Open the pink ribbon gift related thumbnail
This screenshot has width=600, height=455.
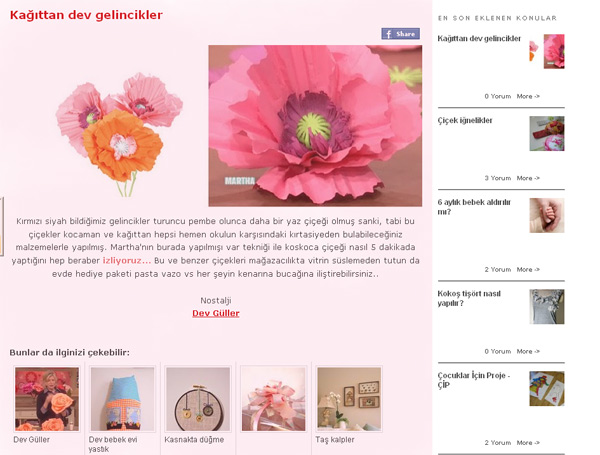pos(273,399)
